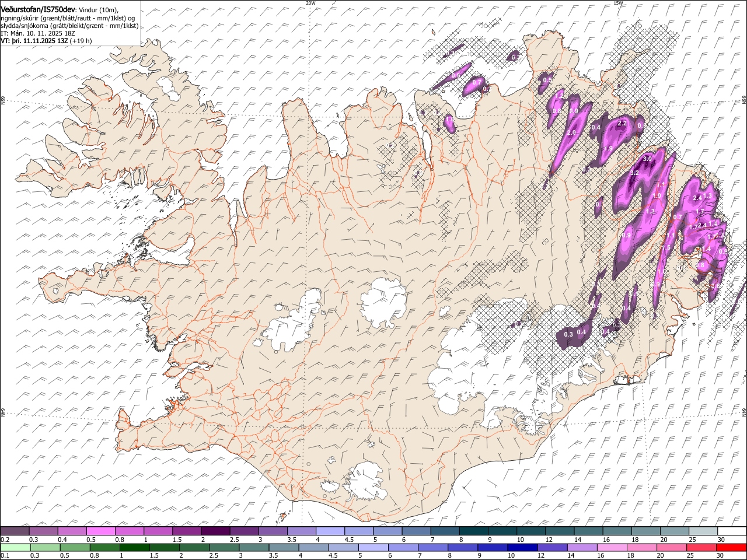
Task: Click the lavender 14 swatch in lower legend
Action: pos(582,547)
